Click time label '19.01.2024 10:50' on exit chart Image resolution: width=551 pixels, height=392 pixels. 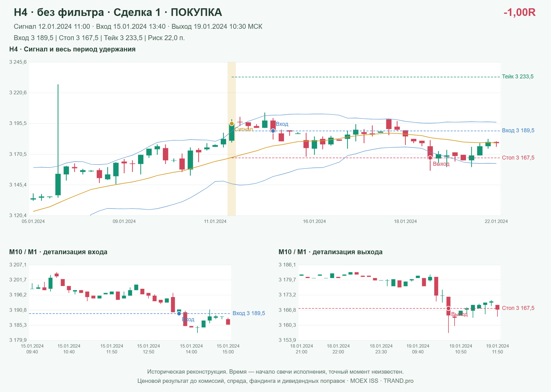461,349
